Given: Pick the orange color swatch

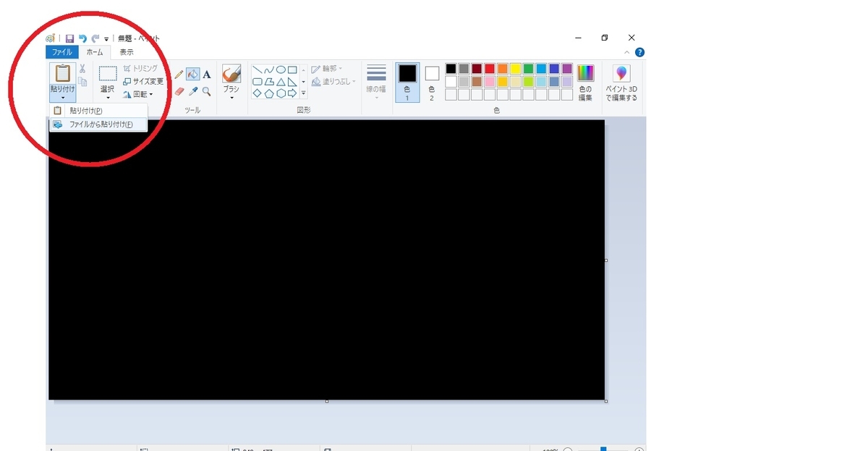Looking at the screenshot, I should (x=503, y=69).
